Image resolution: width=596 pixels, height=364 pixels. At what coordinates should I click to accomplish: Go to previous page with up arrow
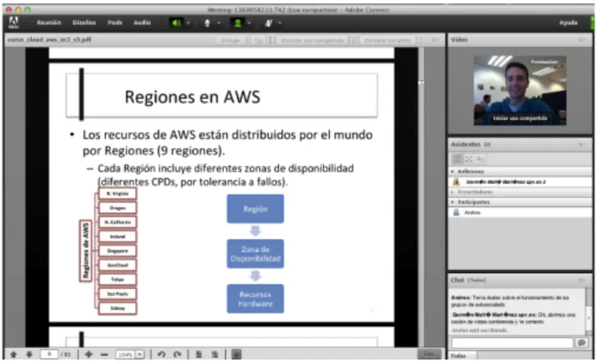pos(13,355)
